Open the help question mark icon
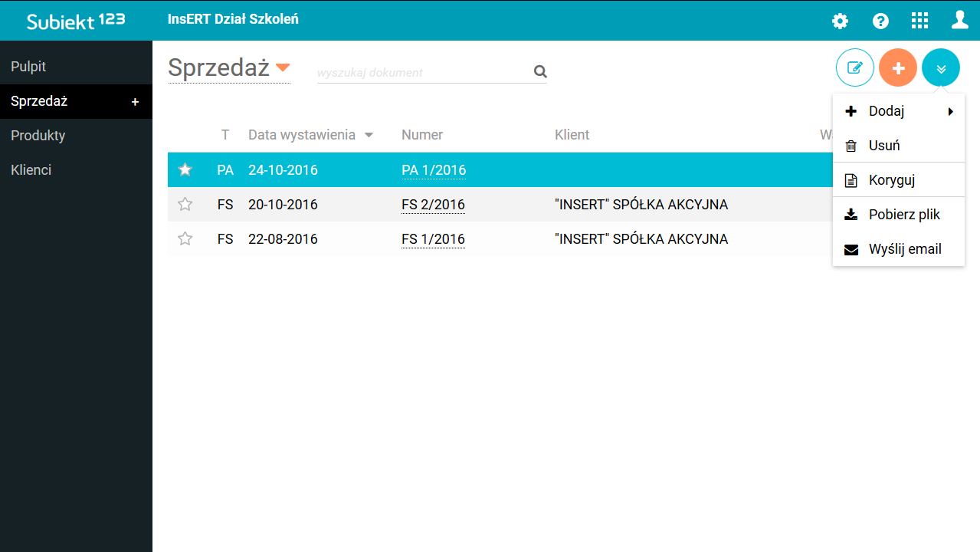The height and width of the screenshot is (552, 980). pos(880,21)
